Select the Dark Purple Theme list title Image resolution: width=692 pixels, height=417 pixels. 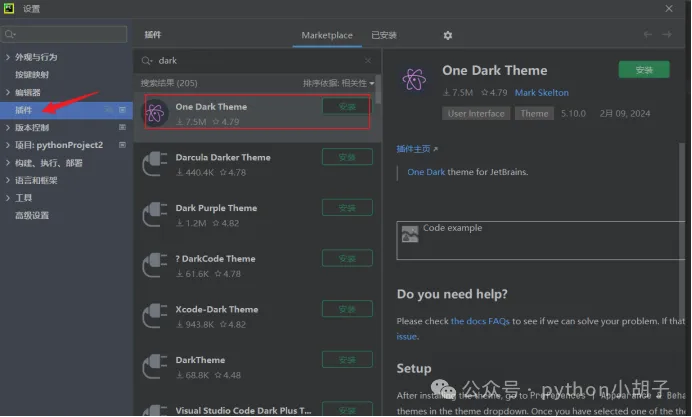216,208
